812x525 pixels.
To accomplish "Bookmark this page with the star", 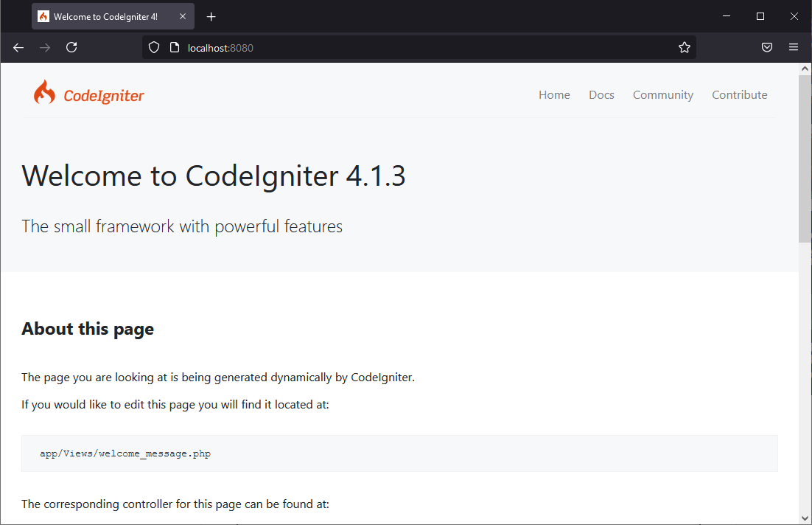I will [x=684, y=48].
